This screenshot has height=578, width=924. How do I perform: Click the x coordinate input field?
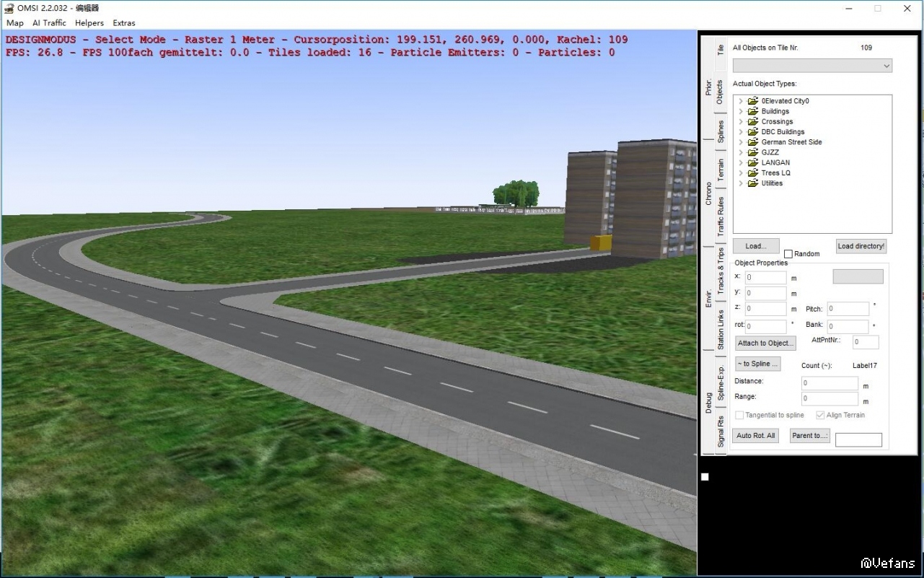coord(766,277)
